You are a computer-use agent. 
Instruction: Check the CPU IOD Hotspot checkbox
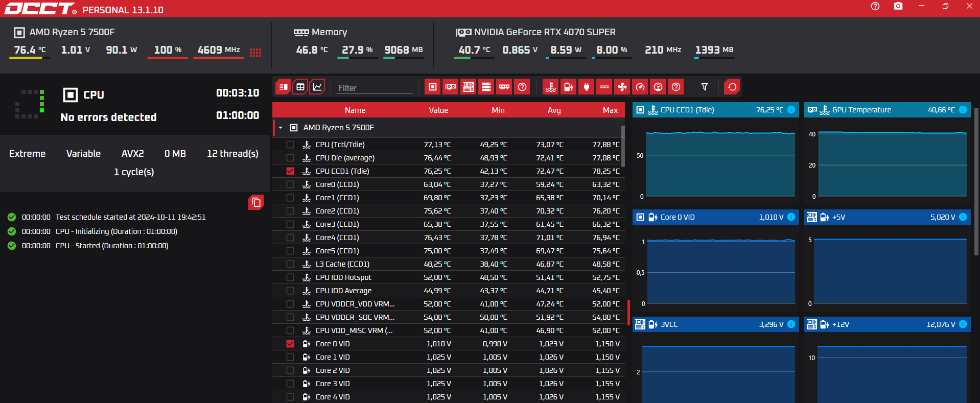(x=290, y=277)
